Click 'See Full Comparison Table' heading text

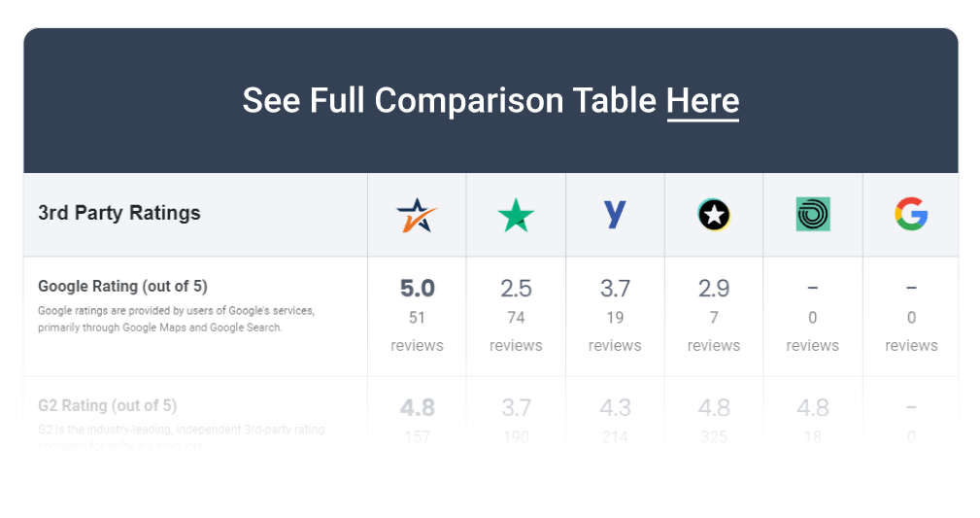coord(450,101)
